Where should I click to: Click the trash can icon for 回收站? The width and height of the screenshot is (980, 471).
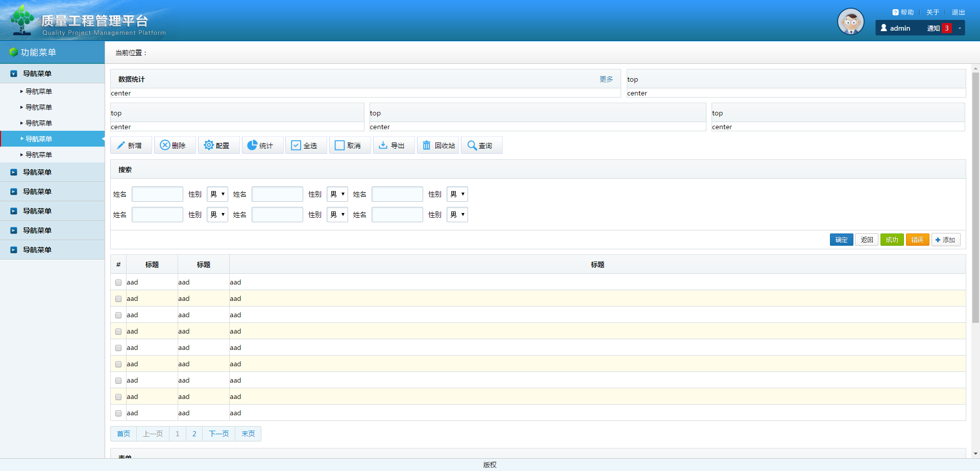click(427, 146)
